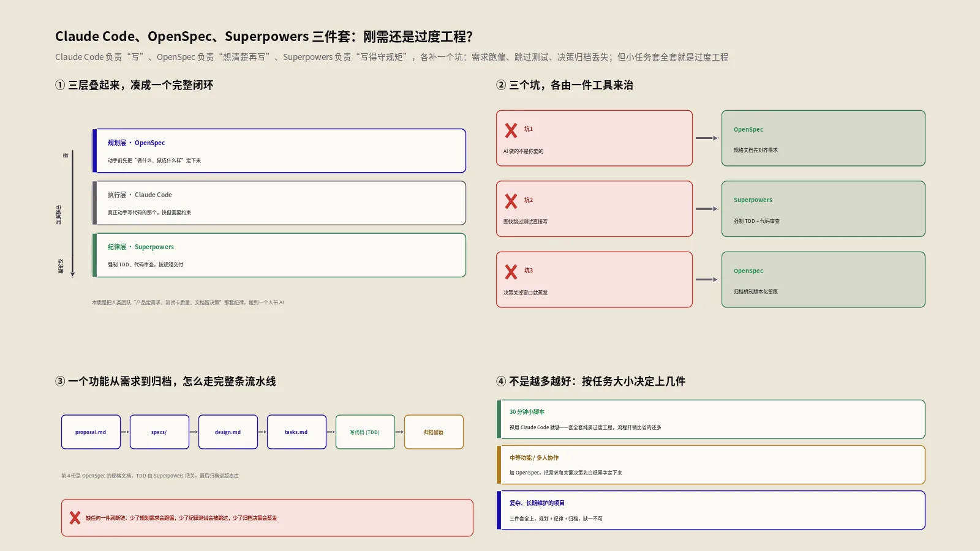Click the '中等功能 / 多人协作' card
This screenshot has width=980, height=551.
click(x=710, y=465)
